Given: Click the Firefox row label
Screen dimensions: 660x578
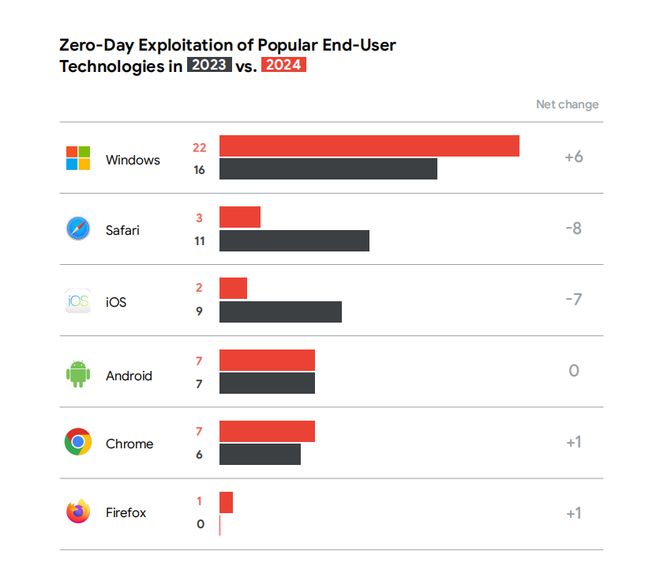Looking at the screenshot, I should [x=126, y=513].
